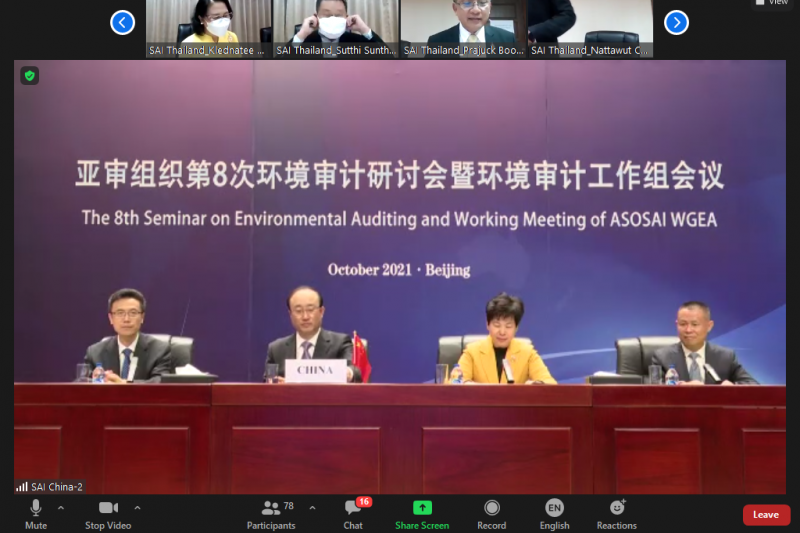This screenshot has width=800, height=533.
Task: Leave the meeting
Action: (x=766, y=515)
